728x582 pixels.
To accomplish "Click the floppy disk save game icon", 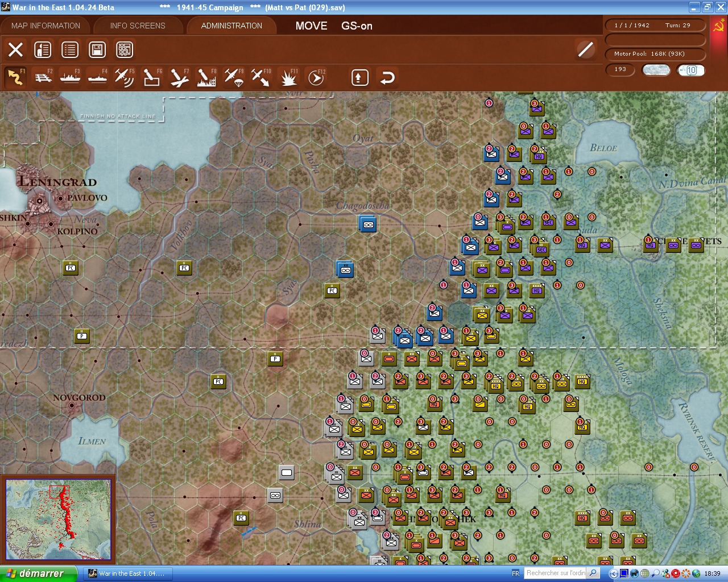I will click(x=97, y=49).
